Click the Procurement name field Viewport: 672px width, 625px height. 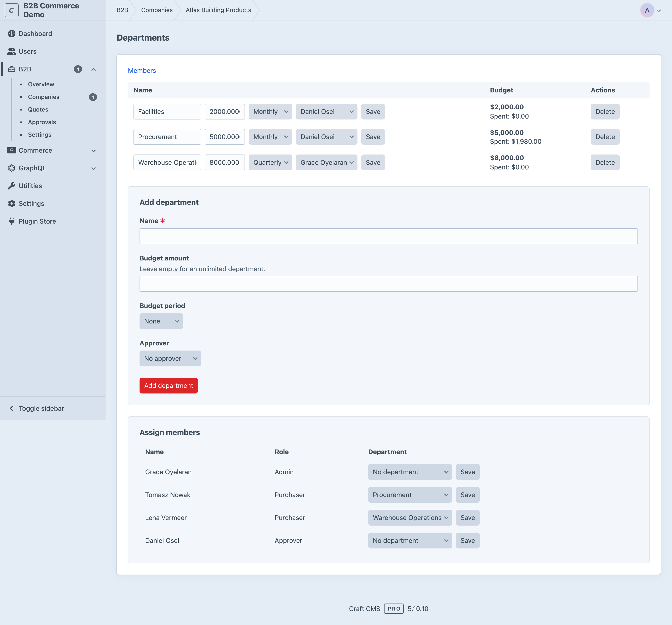[167, 137]
